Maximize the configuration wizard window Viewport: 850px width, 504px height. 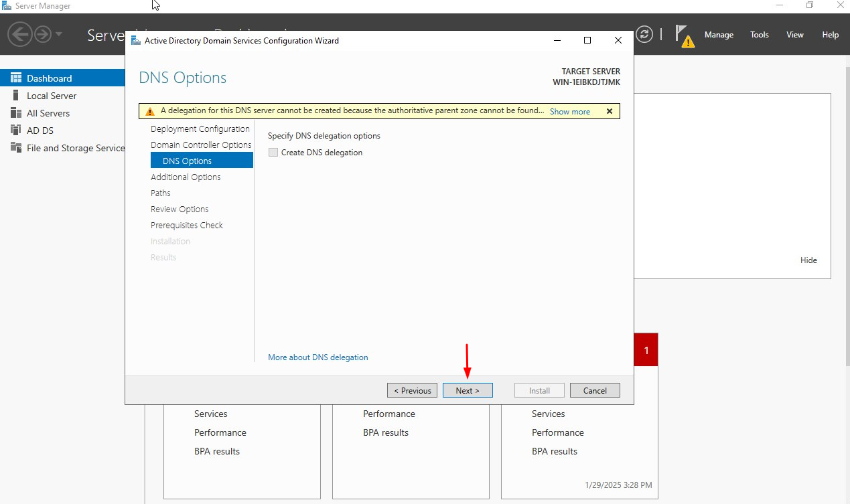[x=587, y=41]
